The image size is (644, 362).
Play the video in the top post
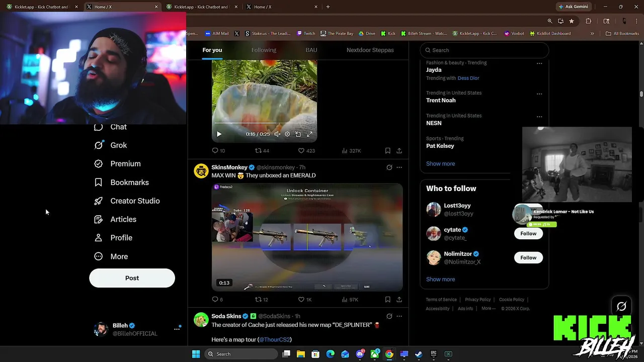click(219, 134)
